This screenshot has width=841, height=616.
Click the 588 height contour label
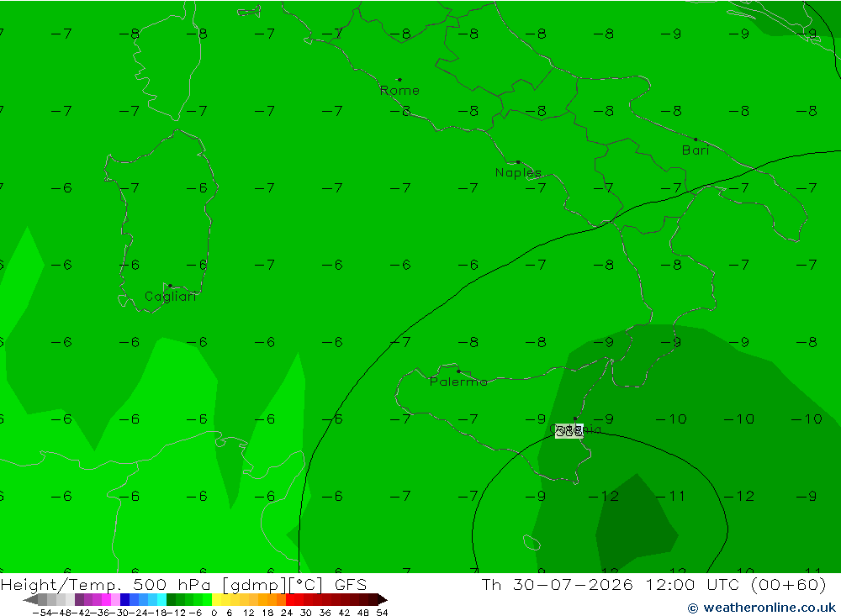569,432
